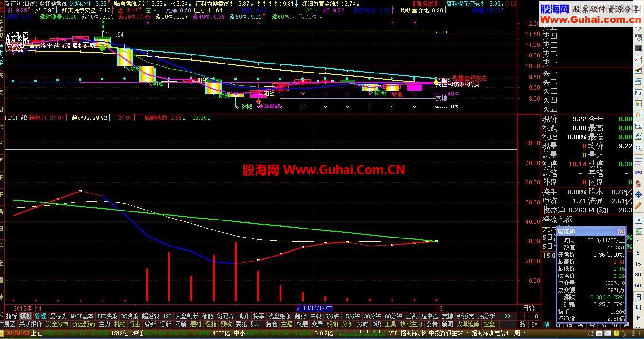Click the 2013/11/19 date marker on time axis
The height and width of the screenshot is (339, 644).
click(315, 308)
